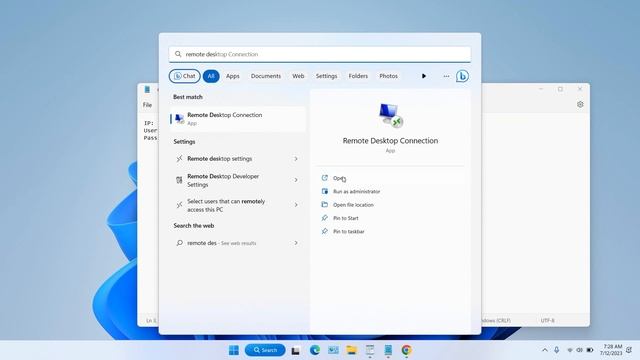Open network settings from tray Wi-Fi icon

(x=570, y=350)
